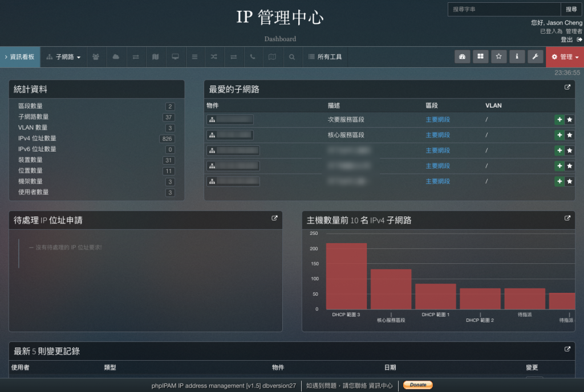Click the IPv6 位址數量 badge 0
The image size is (584, 392).
click(170, 149)
